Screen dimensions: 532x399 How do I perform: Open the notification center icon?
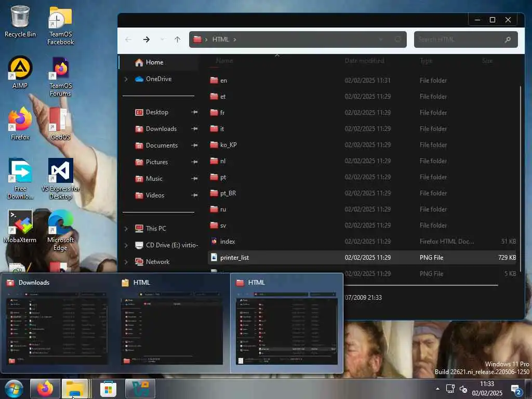516,390
